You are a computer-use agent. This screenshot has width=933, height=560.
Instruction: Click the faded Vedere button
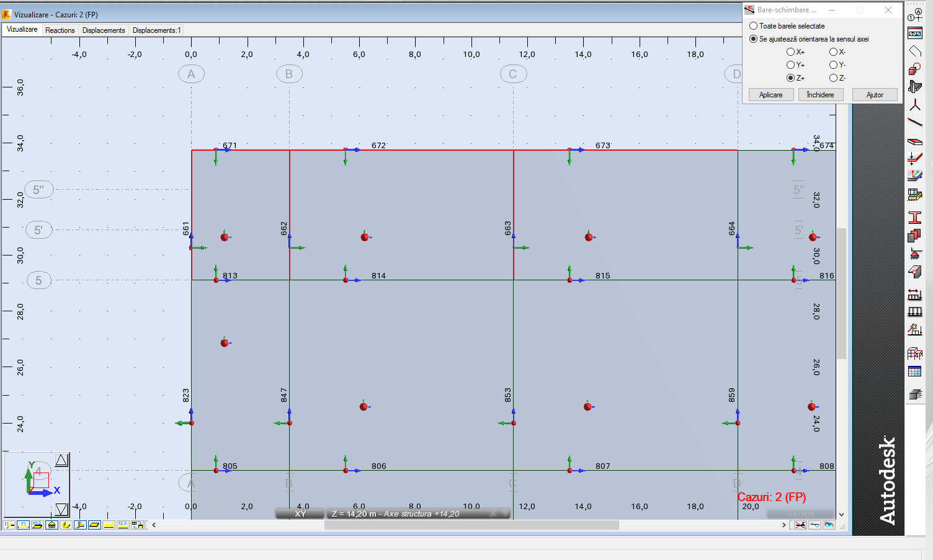[801, 514]
